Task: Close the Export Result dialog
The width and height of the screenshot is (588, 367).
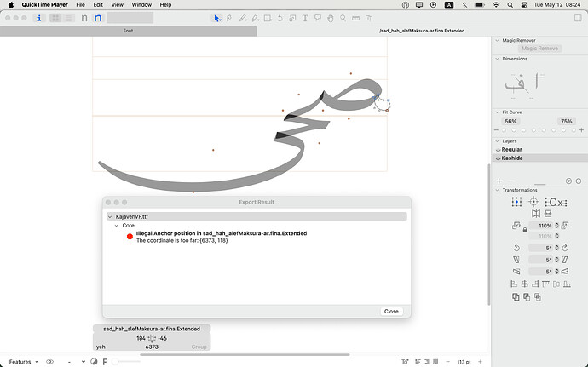Action: tap(391, 311)
